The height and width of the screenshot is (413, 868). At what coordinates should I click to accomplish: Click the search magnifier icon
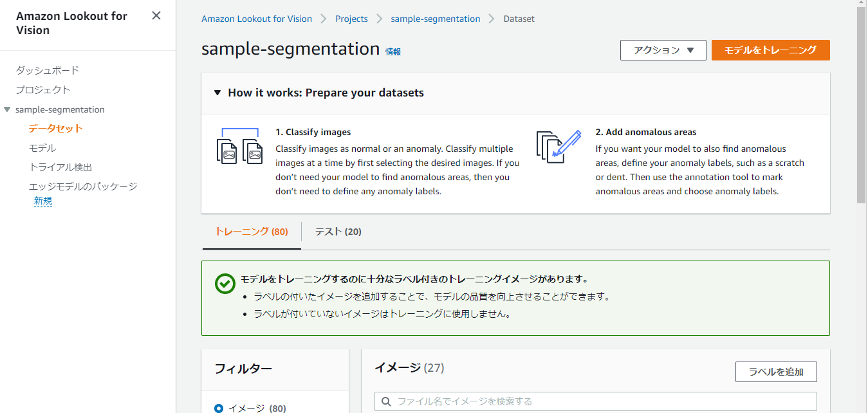(x=387, y=401)
